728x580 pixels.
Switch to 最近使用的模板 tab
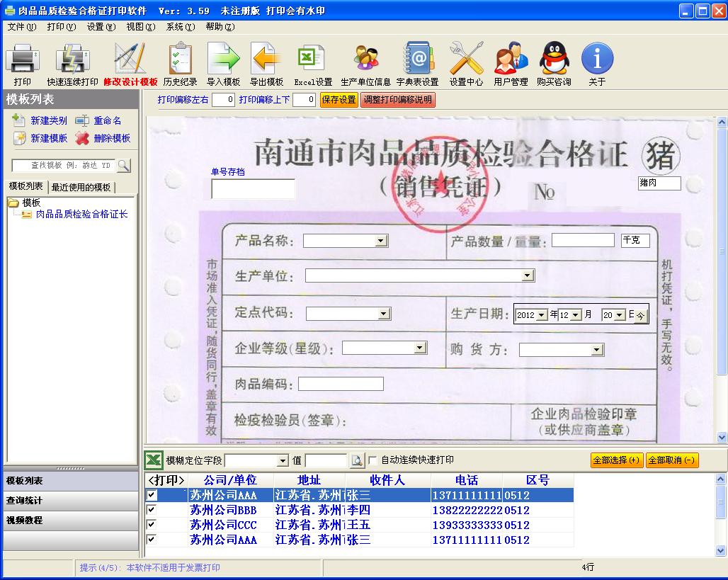coord(81,188)
